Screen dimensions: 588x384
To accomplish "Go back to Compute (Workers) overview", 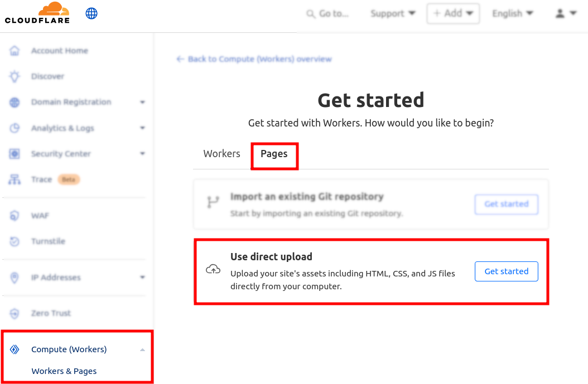I will click(x=259, y=59).
